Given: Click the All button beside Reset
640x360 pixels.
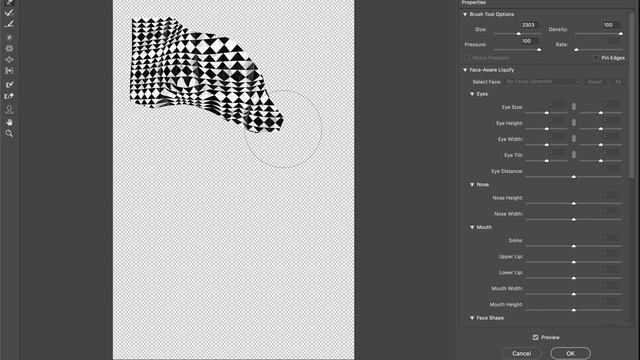Looking at the screenshot, I should pos(618,82).
